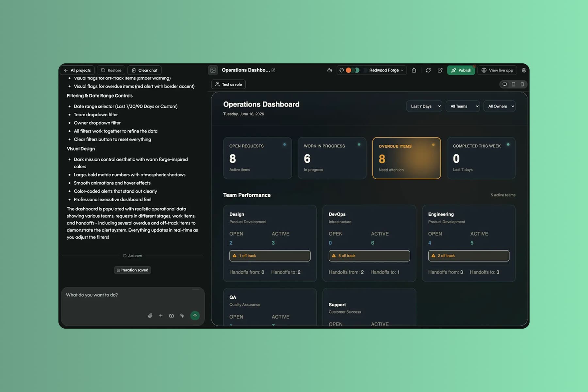Click 'Filtering & Date Range Controls' heading

click(x=100, y=96)
